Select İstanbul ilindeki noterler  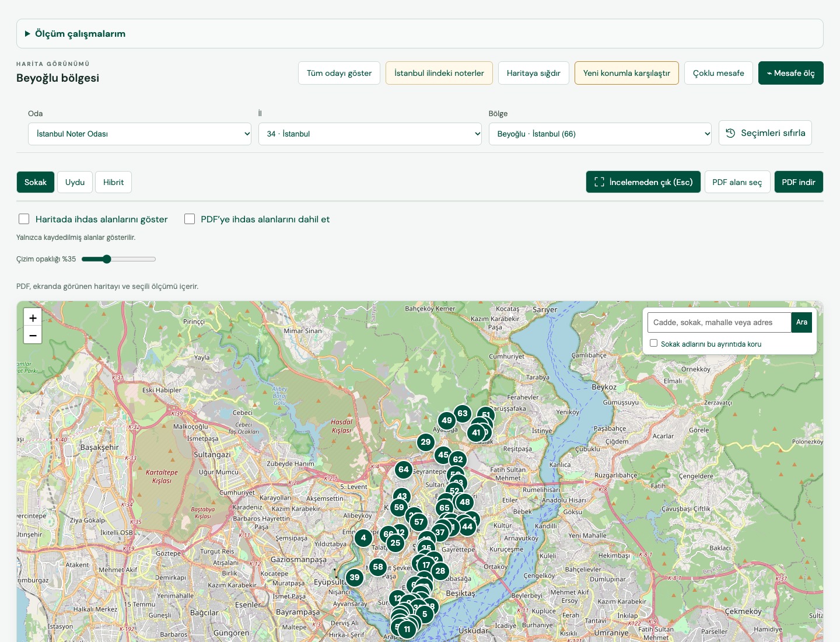439,73
